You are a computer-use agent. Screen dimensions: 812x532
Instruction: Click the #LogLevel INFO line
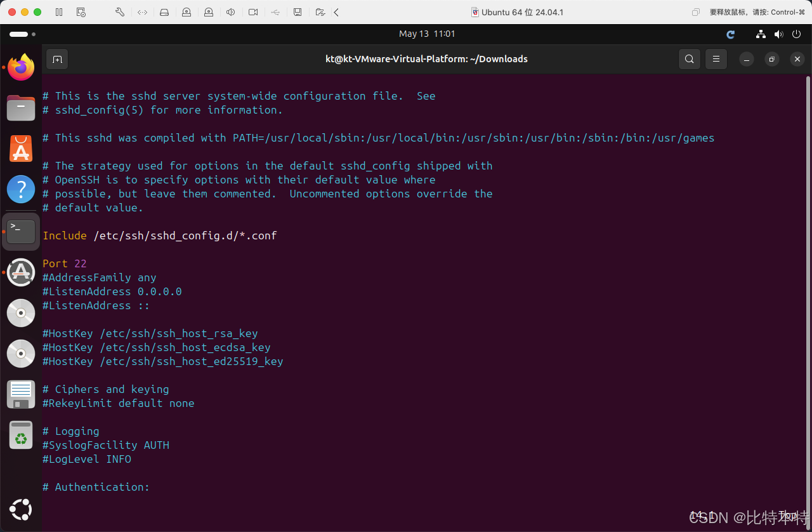pos(87,459)
